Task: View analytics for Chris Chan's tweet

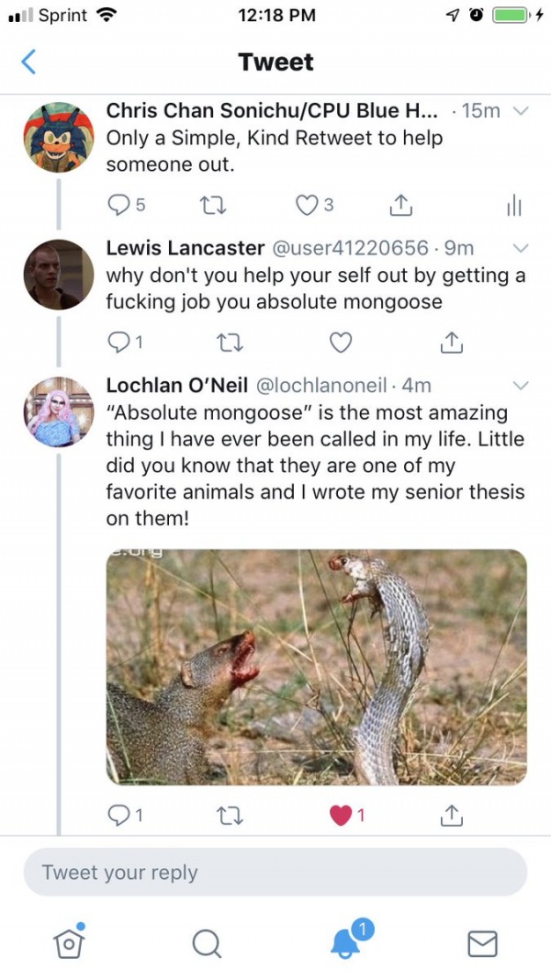Action: click(x=513, y=205)
